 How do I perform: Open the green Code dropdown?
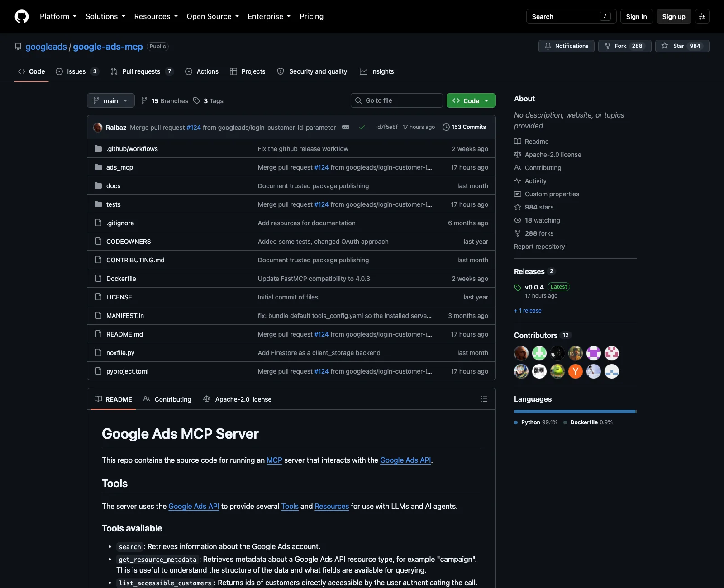click(471, 100)
